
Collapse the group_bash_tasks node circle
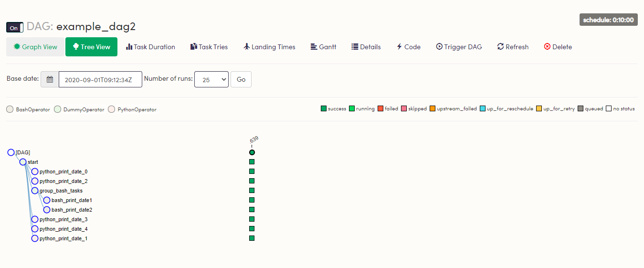(x=35, y=191)
